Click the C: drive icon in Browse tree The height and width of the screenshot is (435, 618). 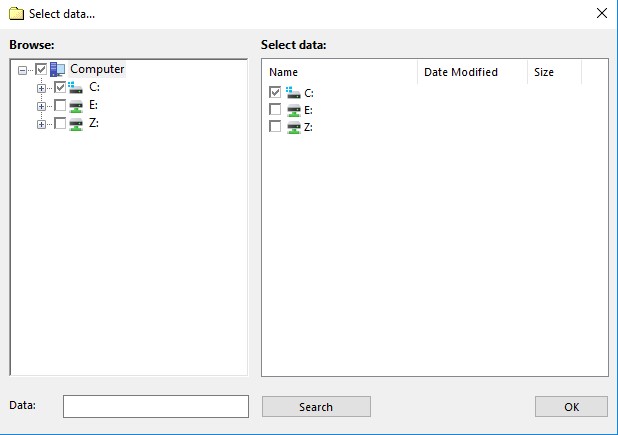tap(76, 87)
